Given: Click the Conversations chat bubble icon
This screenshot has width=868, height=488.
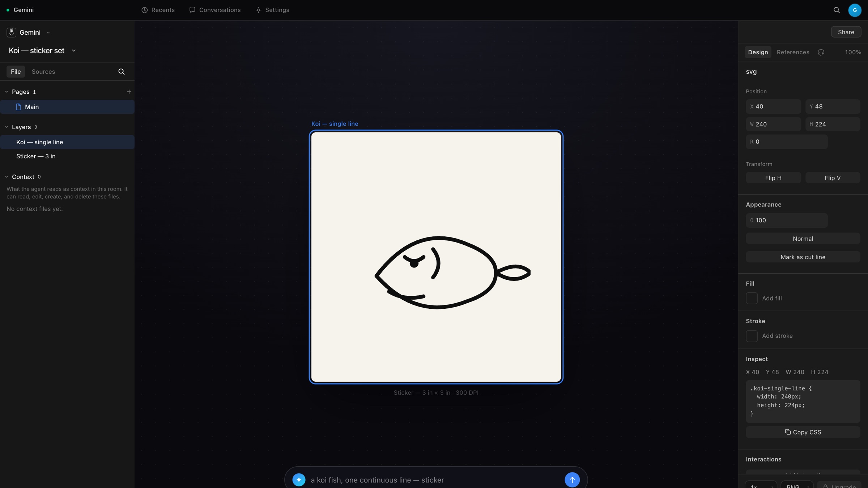Looking at the screenshot, I should (192, 10).
